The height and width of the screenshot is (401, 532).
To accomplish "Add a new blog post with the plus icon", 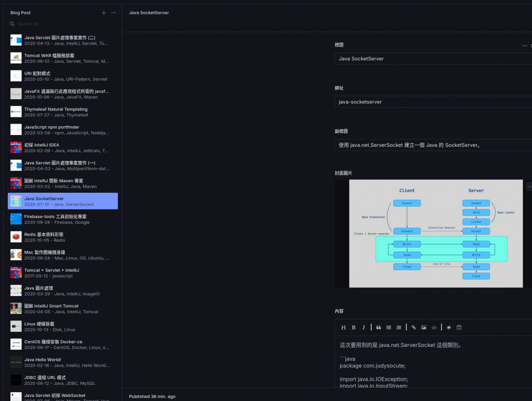I will pos(104,12).
